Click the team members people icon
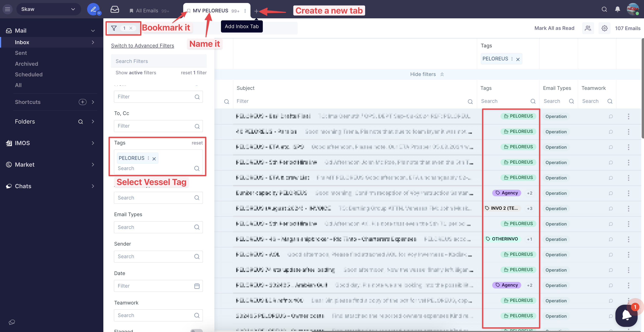 588,28
